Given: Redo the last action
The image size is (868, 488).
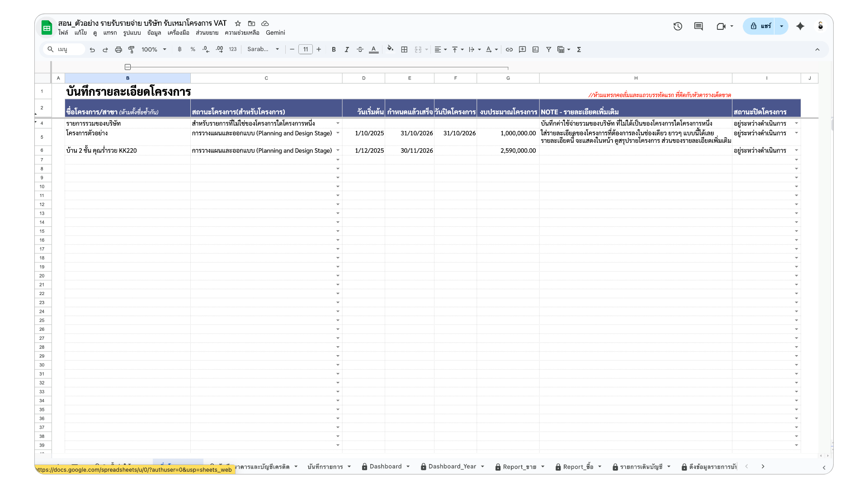Looking at the screenshot, I should [x=105, y=50].
